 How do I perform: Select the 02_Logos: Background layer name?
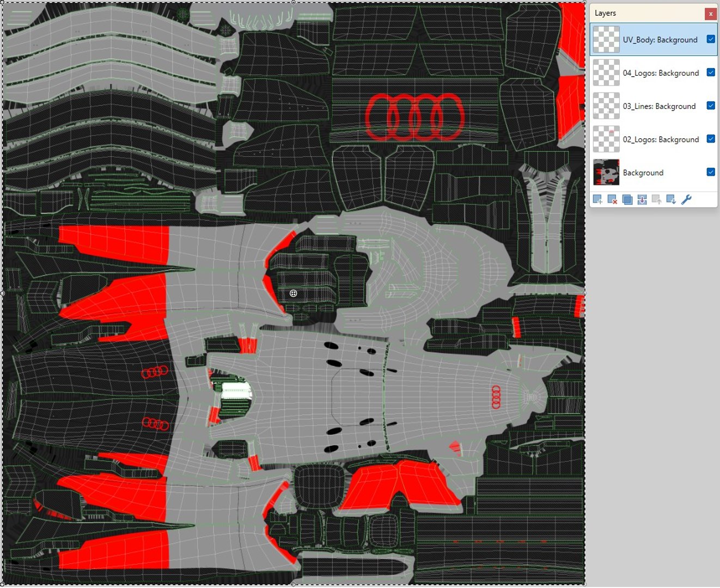pos(661,139)
